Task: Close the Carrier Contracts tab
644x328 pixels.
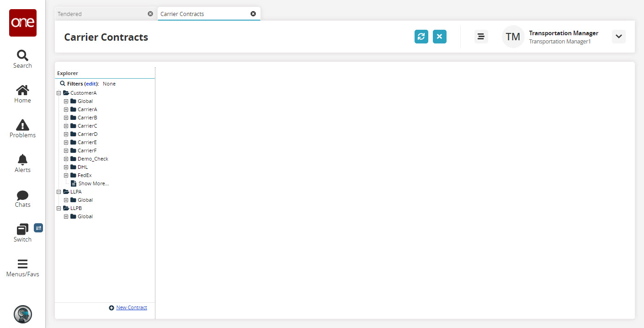Action: coord(253,14)
